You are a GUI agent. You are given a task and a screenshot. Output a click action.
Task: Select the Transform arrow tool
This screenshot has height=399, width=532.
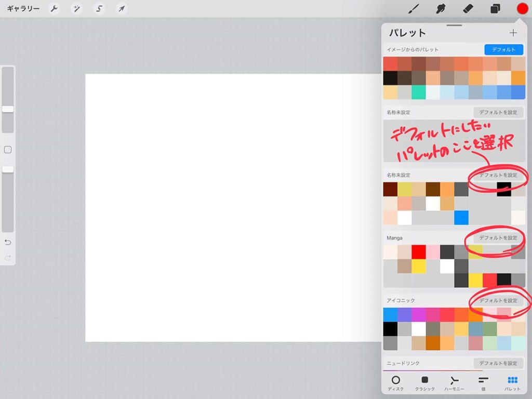pos(122,8)
